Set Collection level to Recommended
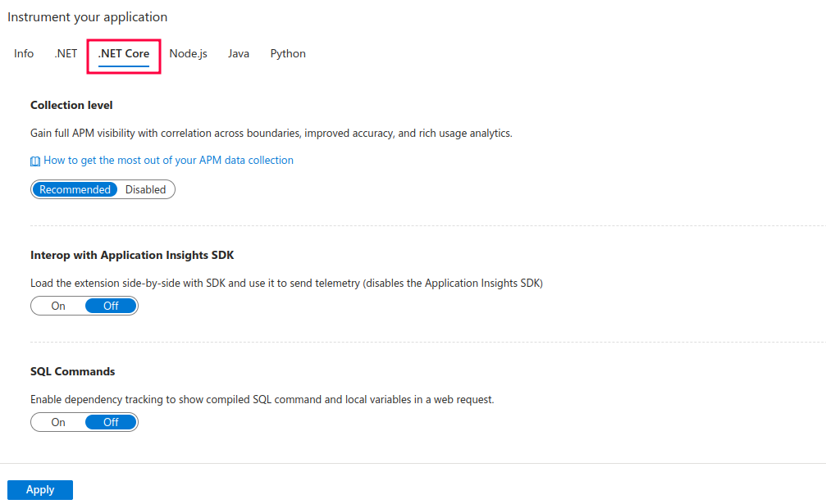 [x=75, y=190]
